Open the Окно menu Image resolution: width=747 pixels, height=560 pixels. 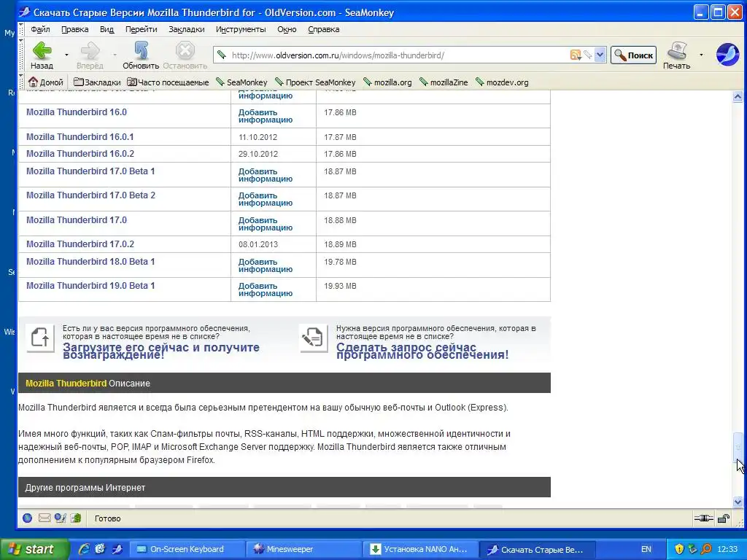pos(287,29)
